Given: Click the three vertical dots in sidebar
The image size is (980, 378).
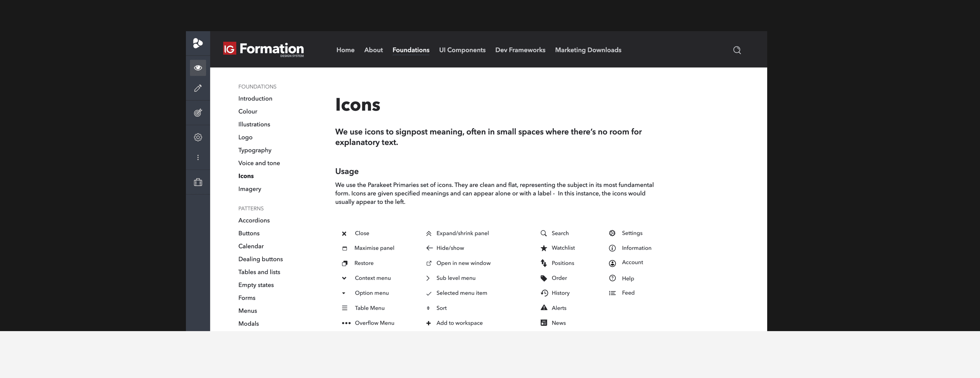Looking at the screenshot, I should [198, 158].
